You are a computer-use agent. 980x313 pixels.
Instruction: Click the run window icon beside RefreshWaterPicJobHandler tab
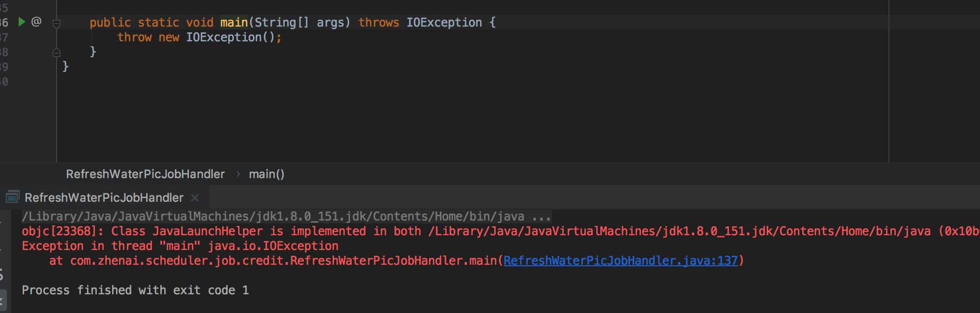pyautogui.click(x=12, y=197)
